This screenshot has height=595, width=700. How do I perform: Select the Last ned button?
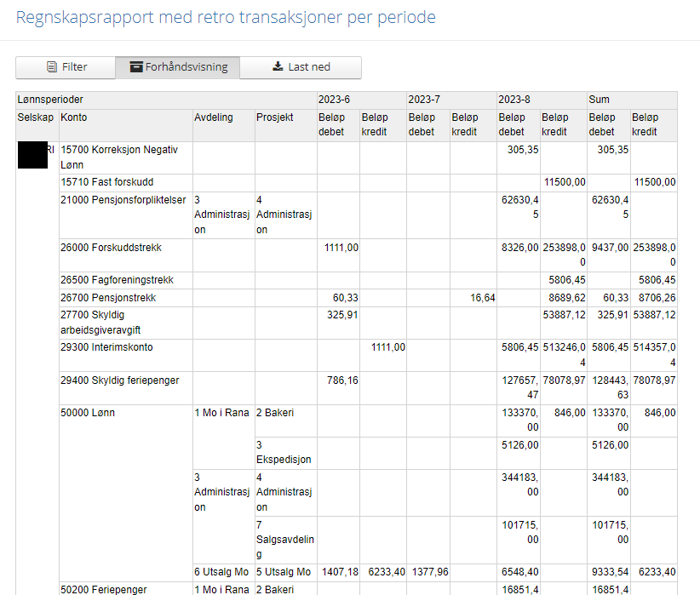[x=301, y=67]
